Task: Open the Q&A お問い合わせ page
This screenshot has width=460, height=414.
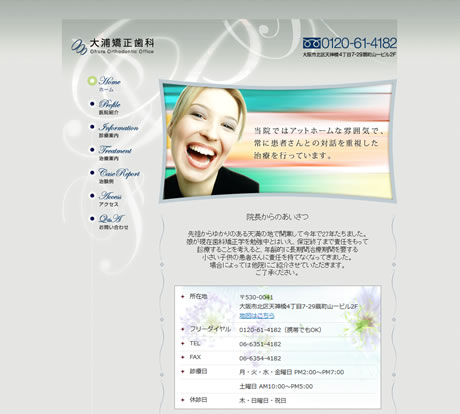Action: point(113,222)
